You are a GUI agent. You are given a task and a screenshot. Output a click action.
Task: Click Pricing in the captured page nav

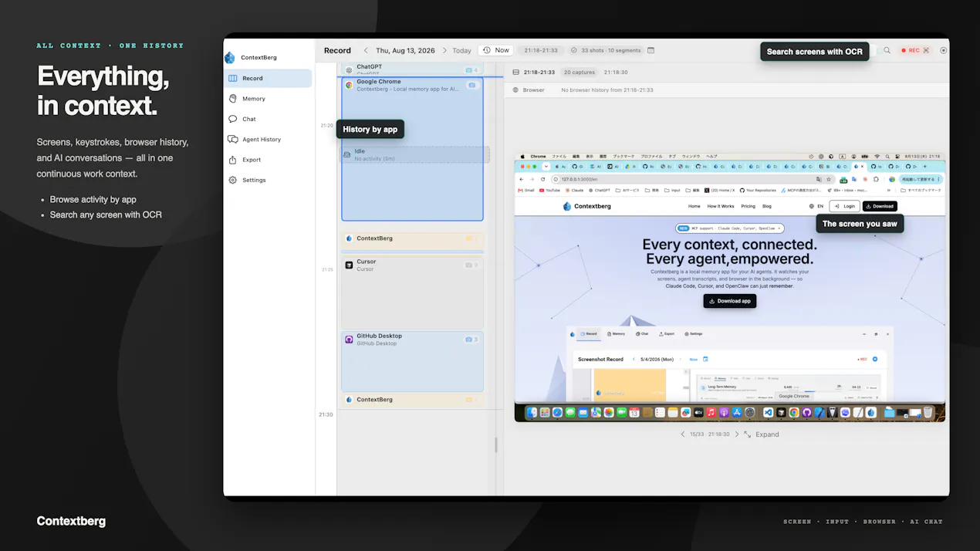(748, 206)
